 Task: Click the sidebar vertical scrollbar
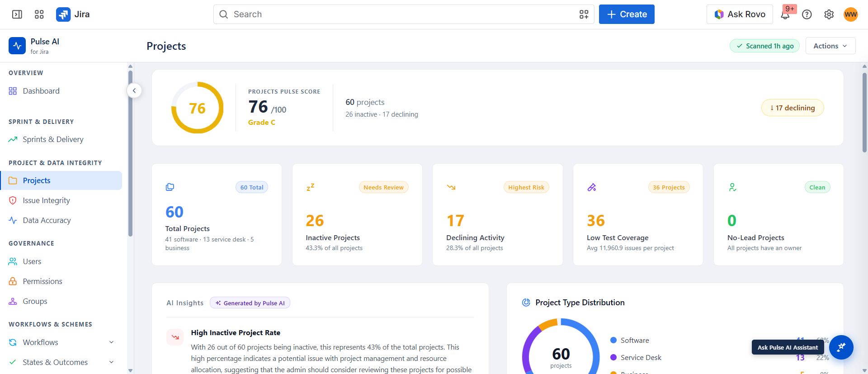pos(130,154)
